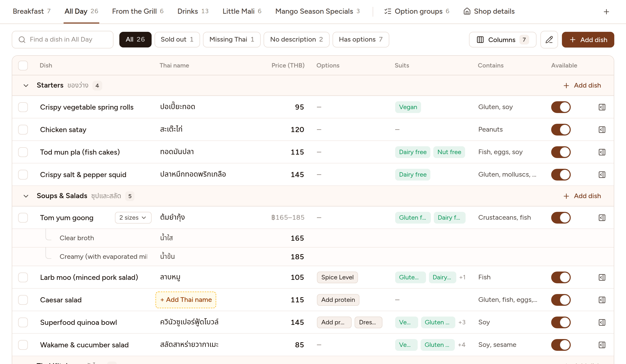The height and width of the screenshot is (364, 626).
Task: Disable availability for Larb moo
Action: click(561, 277)
